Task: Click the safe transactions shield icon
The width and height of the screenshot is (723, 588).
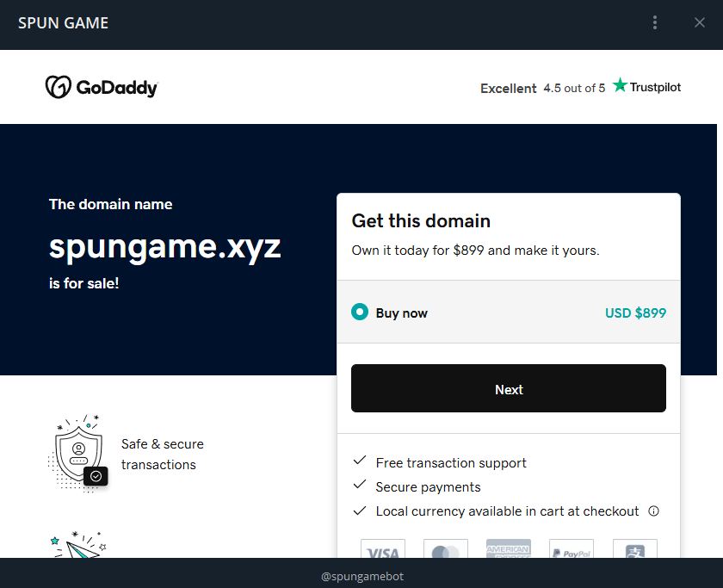Action: coord(78,454)
